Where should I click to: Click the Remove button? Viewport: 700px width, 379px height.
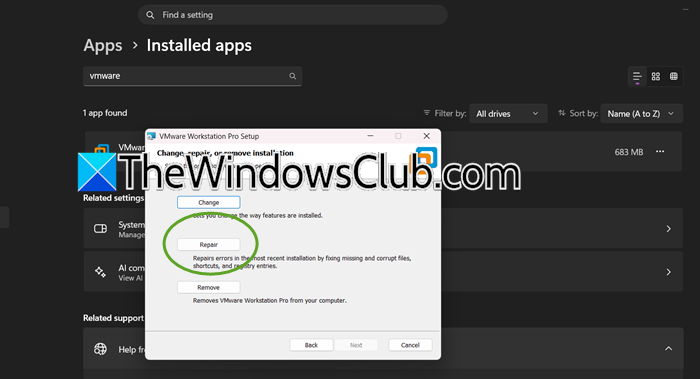tap(208, 287)
